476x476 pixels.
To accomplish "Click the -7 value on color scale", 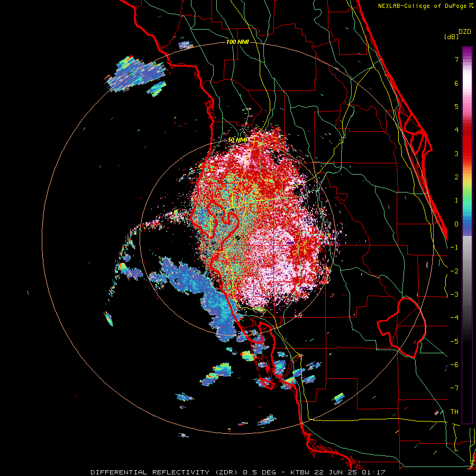I will click(454, 388).
